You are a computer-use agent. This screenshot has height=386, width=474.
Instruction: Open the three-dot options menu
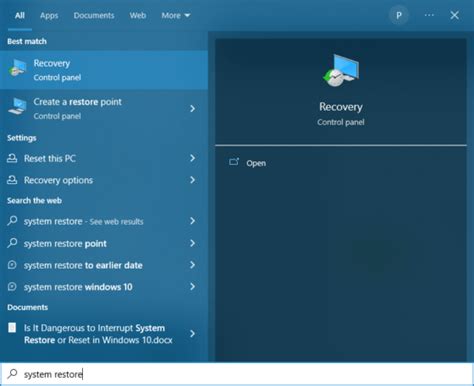click(x=429, y=15)
